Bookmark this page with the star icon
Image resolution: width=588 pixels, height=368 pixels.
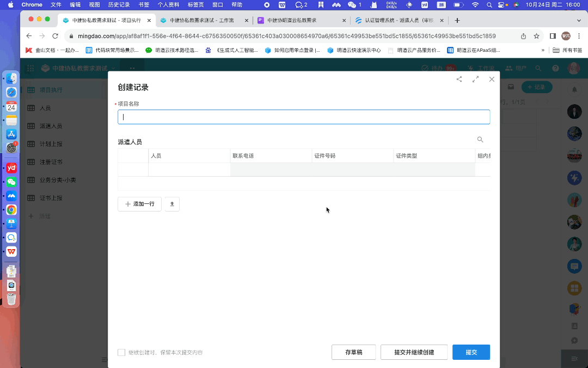[536, 36]
